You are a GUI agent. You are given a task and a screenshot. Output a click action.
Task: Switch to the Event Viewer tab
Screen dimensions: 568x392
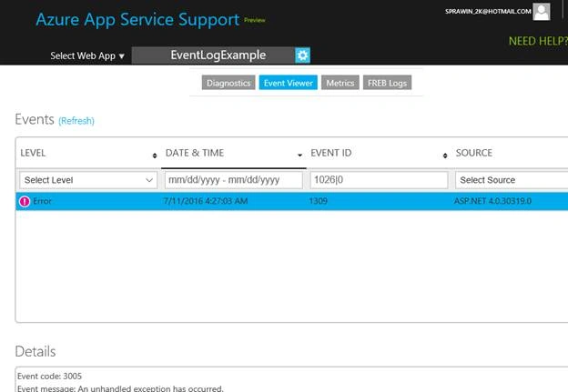pyautogui.click(x=289, y=83)
